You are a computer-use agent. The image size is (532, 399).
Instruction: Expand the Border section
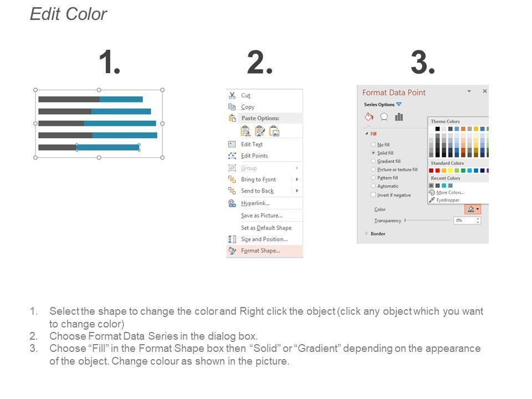366,234
